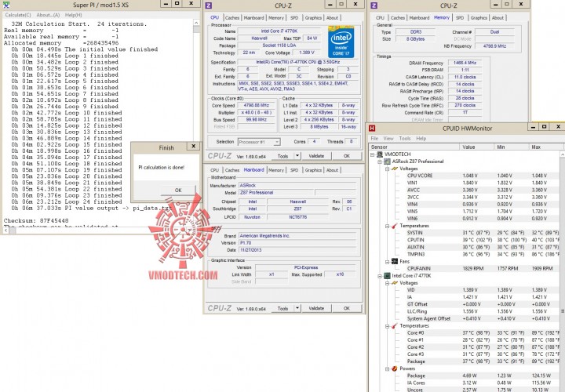Click the motherboard Voltages lightning icon
The image size is (565, 392).
pyautogui.click(x=395, y=169)
